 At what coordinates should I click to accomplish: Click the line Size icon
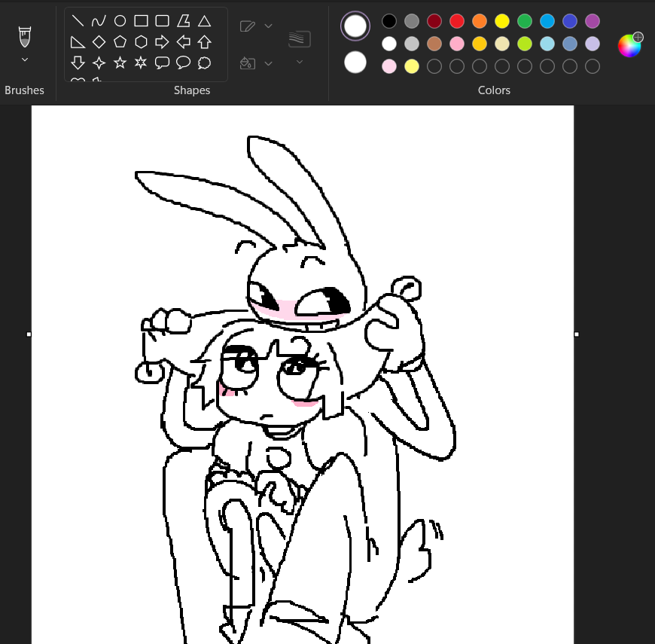tap(300, 39)
